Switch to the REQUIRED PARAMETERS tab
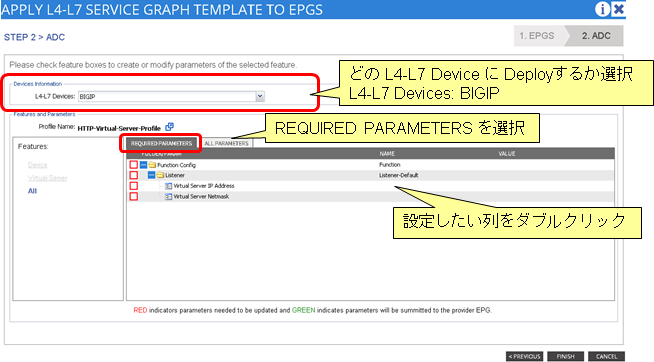The width and height of the screenshot is (654, 362). pos(161,143)
